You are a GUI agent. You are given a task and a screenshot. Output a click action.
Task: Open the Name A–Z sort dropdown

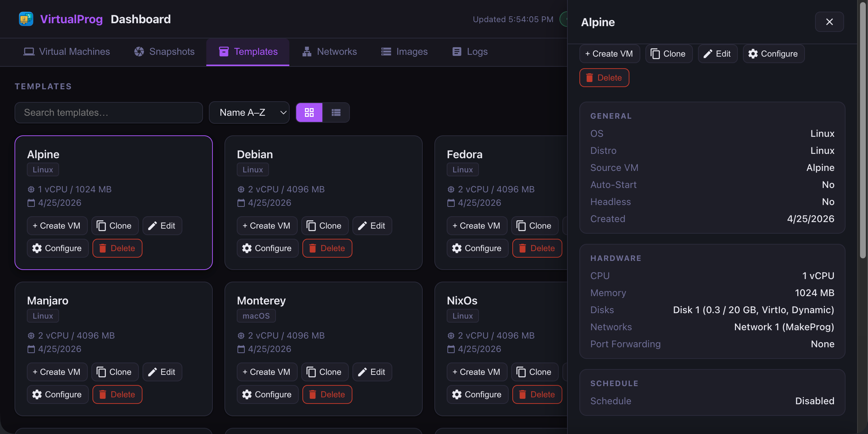click(249, 112)
